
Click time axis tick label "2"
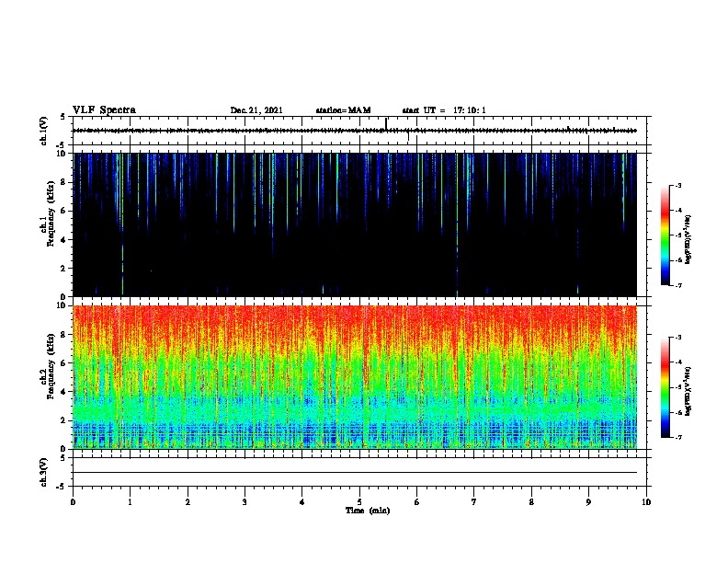[x=188, y=502]
